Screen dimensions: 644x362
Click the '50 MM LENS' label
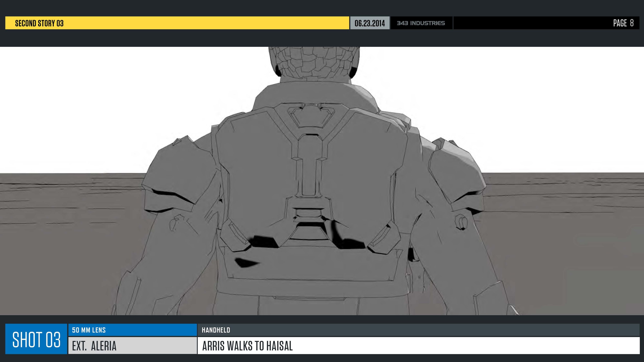click(x=89, y=330)
